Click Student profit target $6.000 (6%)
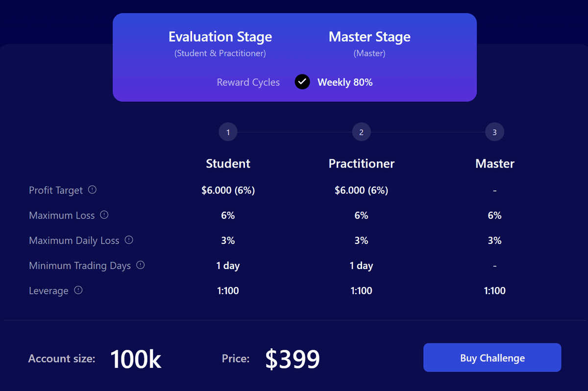Screen dimensions: 588x391 (x=228, y=190)
